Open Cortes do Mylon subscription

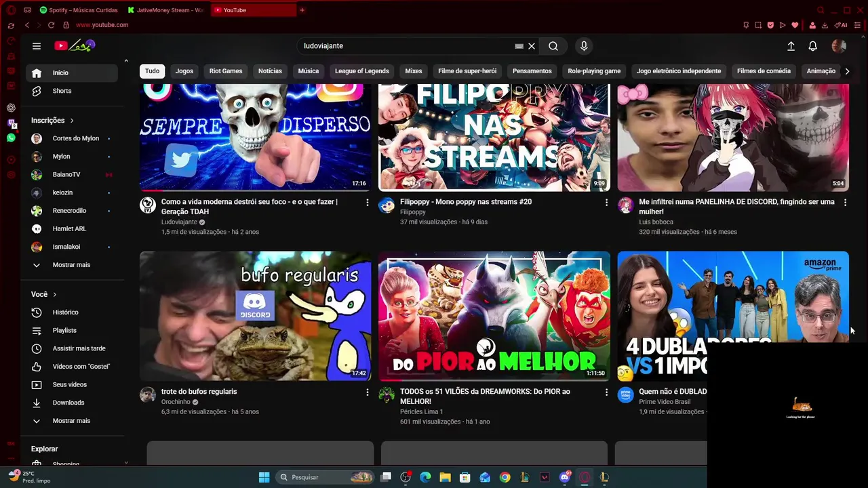72,138
